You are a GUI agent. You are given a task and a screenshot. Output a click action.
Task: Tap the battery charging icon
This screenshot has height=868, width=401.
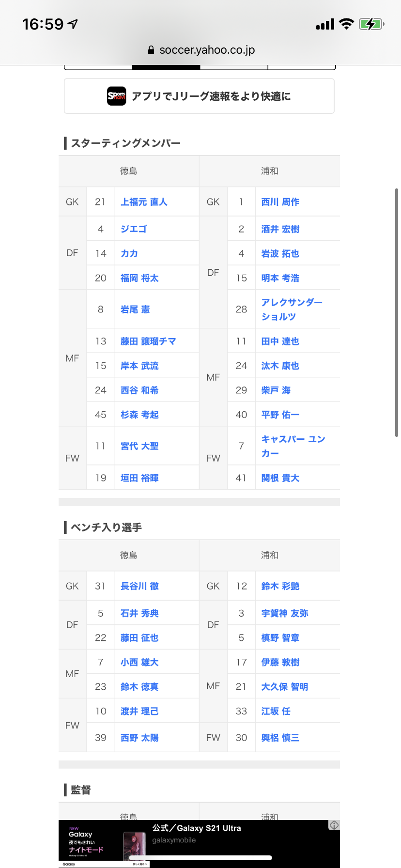371,24
